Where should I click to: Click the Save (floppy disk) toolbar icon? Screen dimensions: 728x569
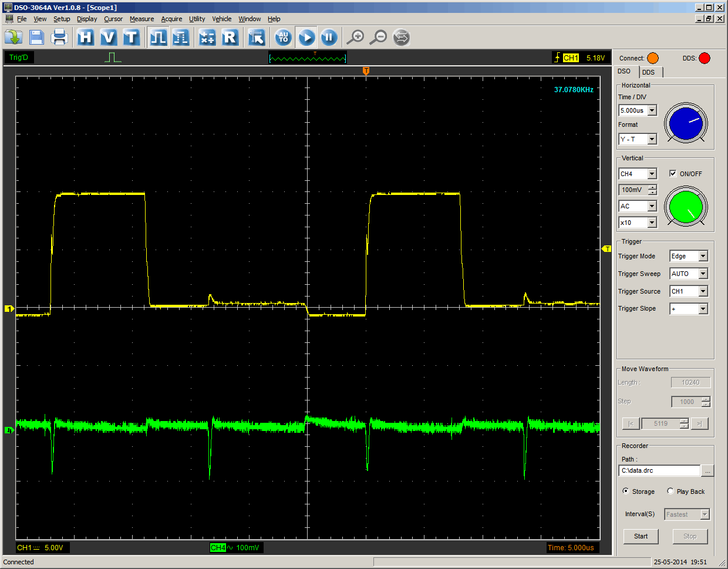pos(36,38)
